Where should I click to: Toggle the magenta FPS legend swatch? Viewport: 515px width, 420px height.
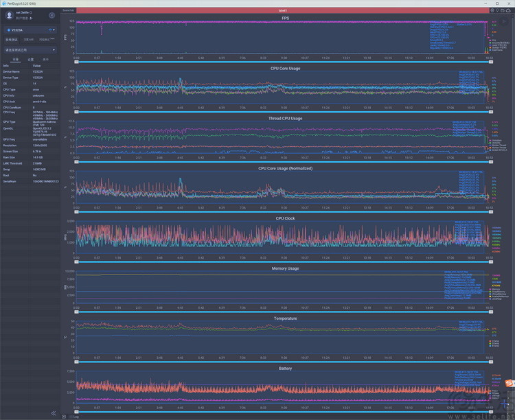[490, 40]
